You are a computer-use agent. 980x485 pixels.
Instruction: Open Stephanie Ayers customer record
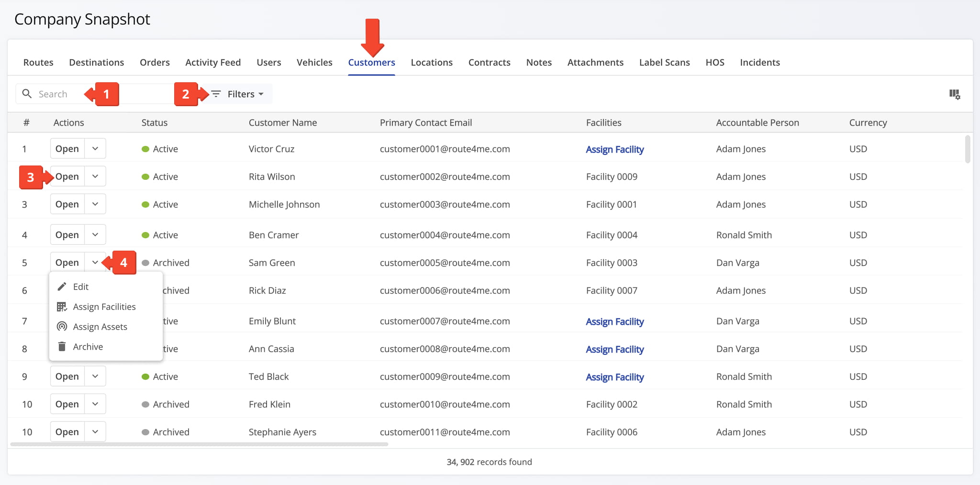[x=67, y=432]
